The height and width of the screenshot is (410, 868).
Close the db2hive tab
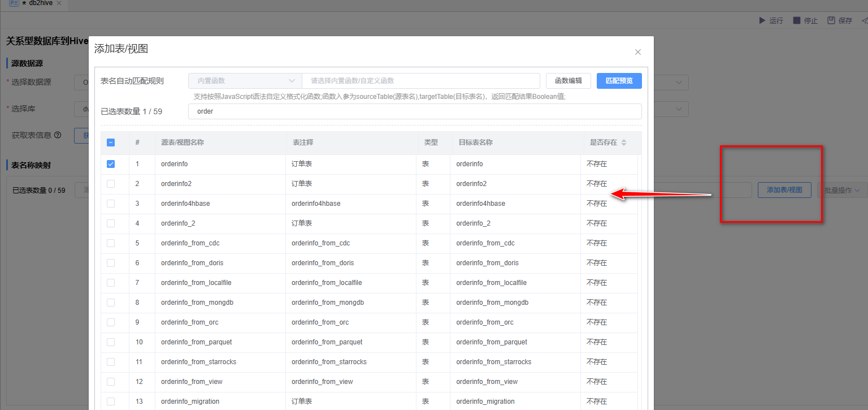pyautogui.click(x=59, y=3)
